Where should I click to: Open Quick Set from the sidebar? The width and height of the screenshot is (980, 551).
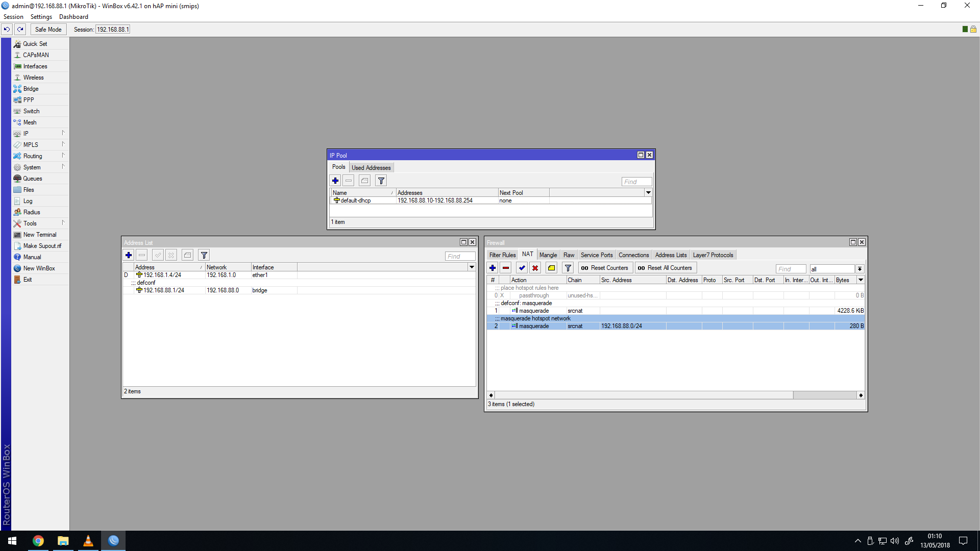(34, 43)
